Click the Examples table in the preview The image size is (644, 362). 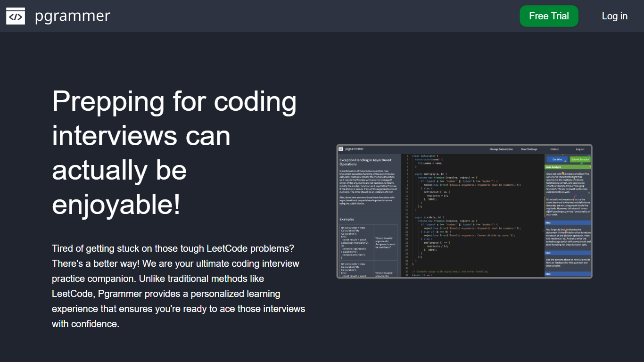pos(368,250)
